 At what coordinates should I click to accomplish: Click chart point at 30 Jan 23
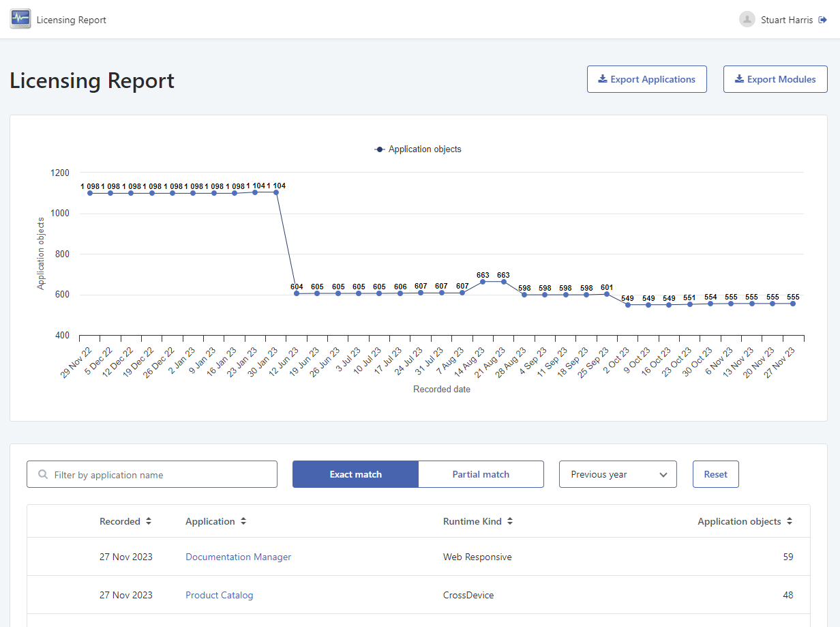(276, 192)
